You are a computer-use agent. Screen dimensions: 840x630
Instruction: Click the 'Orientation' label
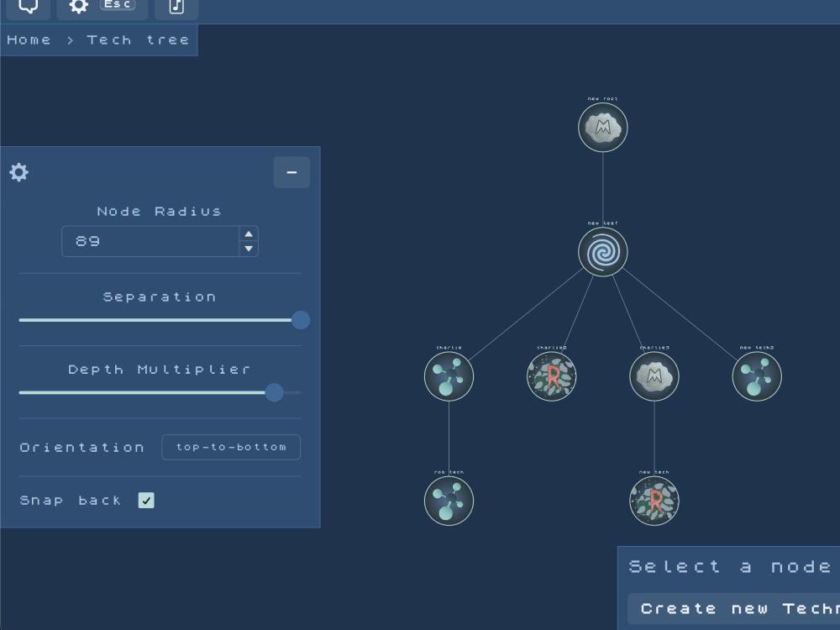click(82, 448)
